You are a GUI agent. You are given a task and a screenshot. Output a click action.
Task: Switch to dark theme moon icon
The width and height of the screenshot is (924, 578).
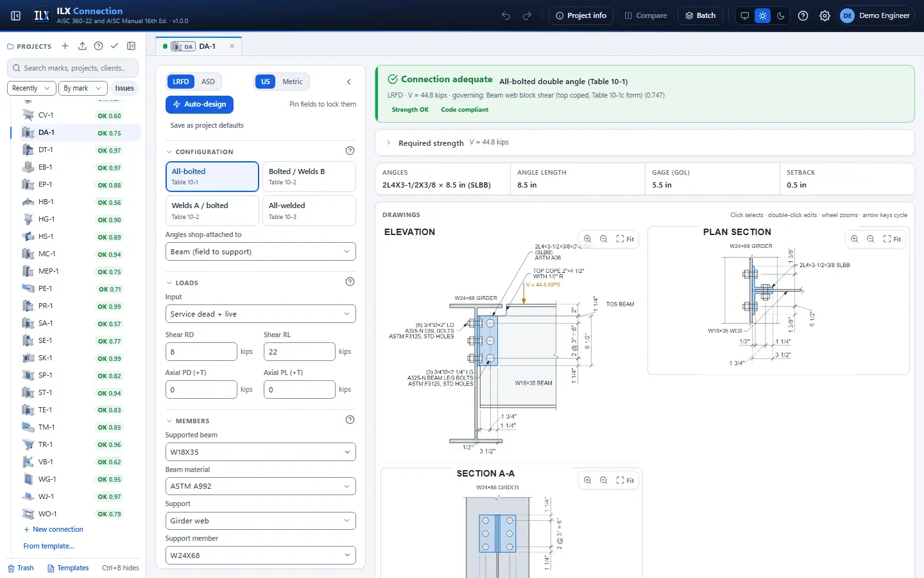tap(781, 15)
